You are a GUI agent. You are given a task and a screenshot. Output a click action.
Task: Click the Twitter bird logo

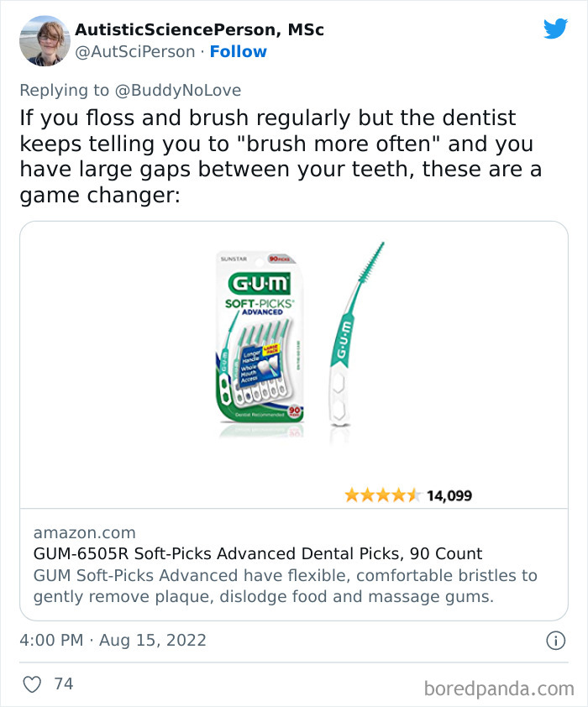[555, 29]
